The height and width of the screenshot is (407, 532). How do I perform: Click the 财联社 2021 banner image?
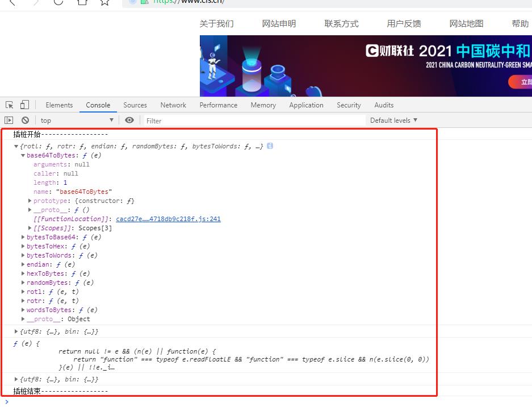tap(366, 66)
